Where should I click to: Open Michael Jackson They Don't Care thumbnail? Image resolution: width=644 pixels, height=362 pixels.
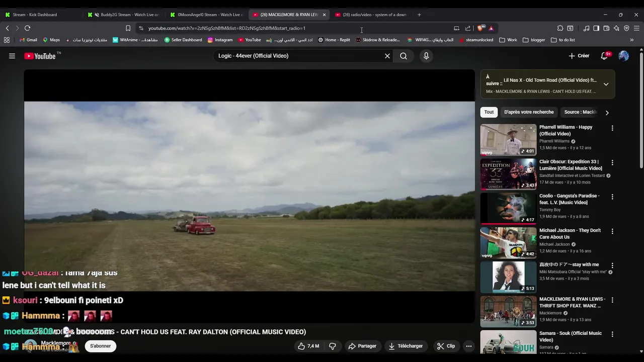(508, 243)
